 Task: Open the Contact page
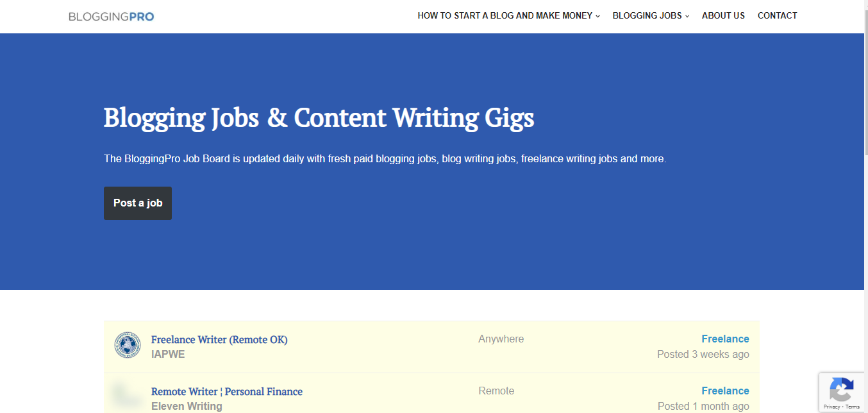click(x=778, y=15)
